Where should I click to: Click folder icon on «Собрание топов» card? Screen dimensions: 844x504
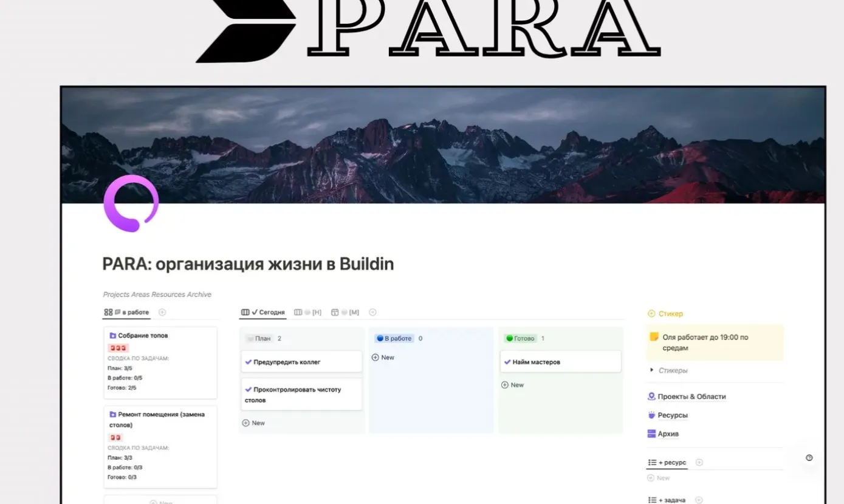[x=112, y=335]
